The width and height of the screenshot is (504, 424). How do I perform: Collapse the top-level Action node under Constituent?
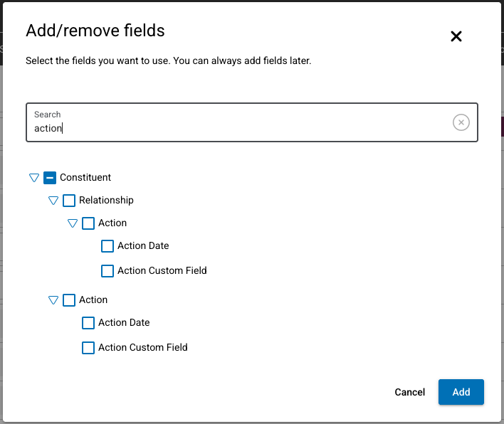pos(53,300)
